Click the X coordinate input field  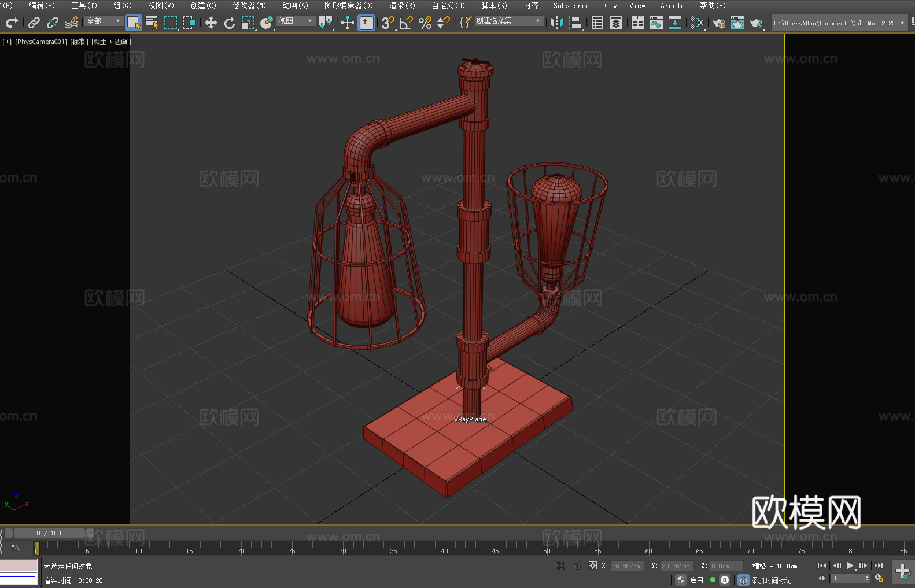coord(626,566)
